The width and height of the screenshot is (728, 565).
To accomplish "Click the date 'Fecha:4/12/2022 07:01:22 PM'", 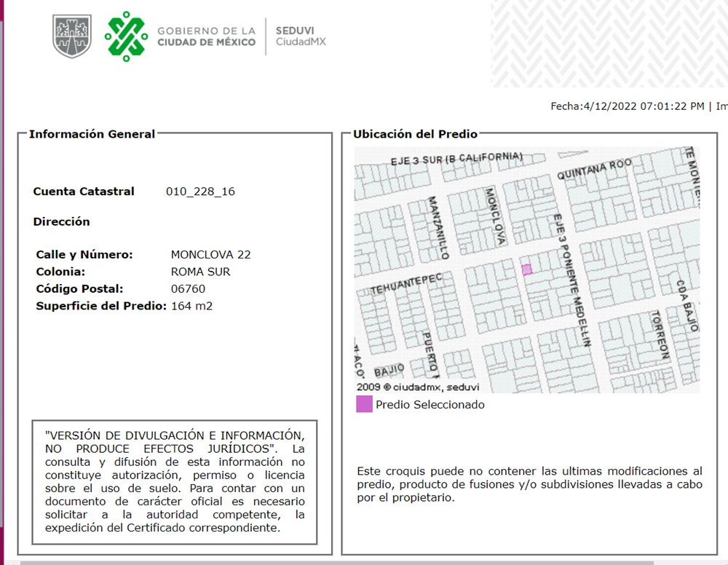I will coord(628,106).
